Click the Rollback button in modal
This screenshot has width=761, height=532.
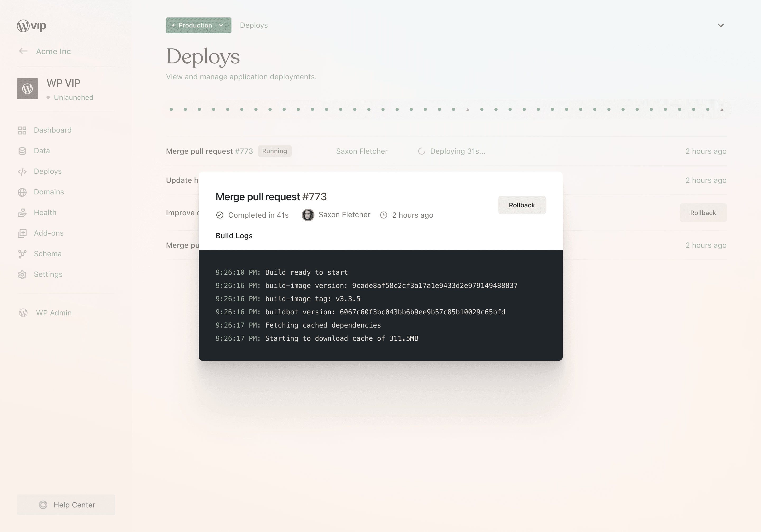click(522, 205)
